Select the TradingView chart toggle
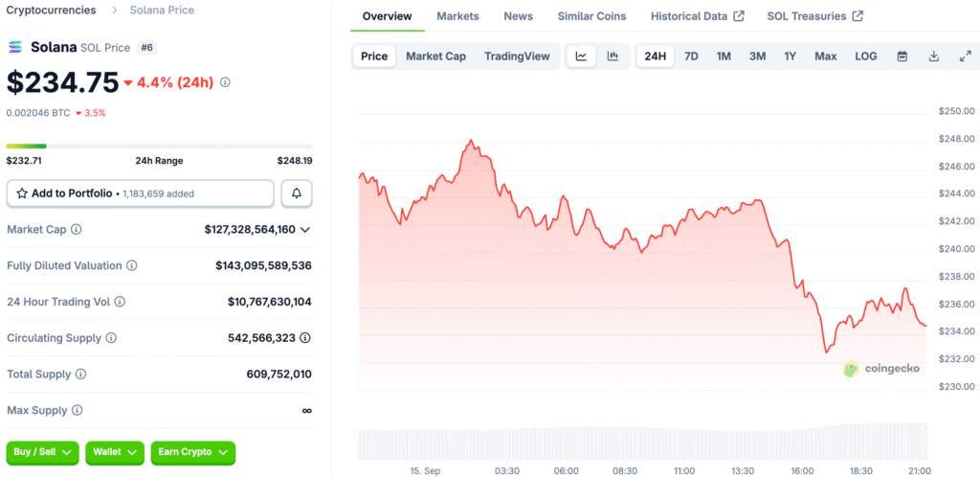 pos(517,57)
